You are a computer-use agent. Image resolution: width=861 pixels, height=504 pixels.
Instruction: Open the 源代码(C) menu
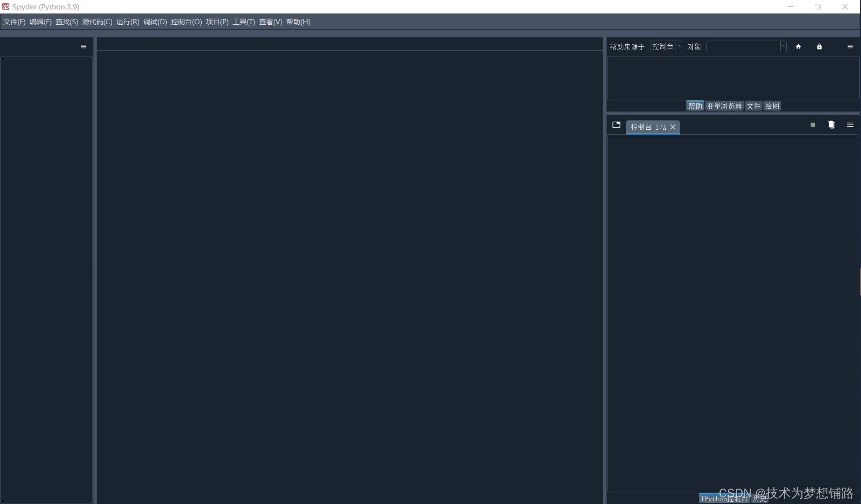click(97, 22)
